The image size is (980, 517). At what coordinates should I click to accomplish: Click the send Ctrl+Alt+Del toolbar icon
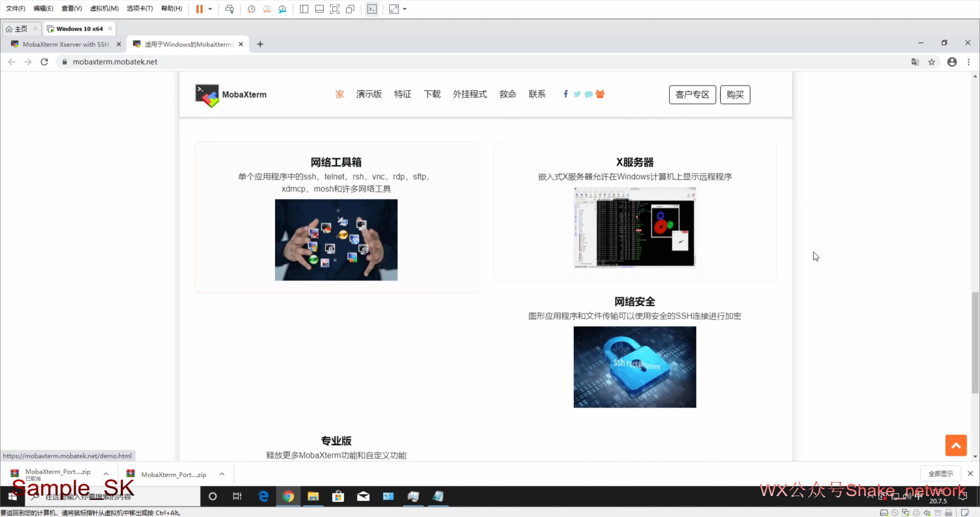pyautogui.click(x=229, y=9)
